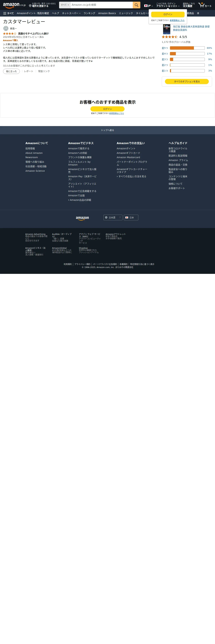Open the footer 日本 country selector
215x644 pixels.
tap(131, 218)
